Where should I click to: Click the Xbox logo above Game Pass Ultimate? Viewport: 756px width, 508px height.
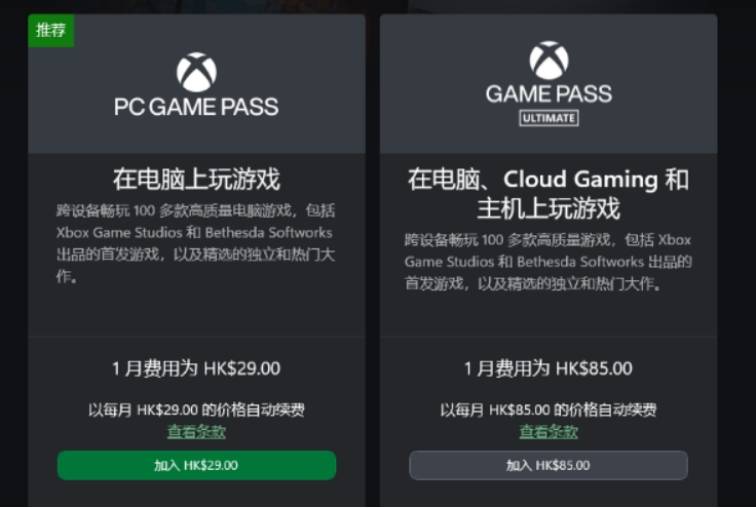click(548, 60)
